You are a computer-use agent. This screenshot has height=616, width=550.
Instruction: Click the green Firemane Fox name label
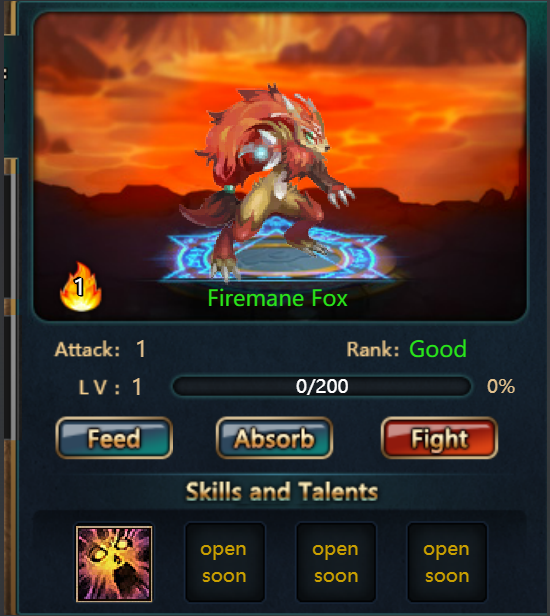click(277, 298)
